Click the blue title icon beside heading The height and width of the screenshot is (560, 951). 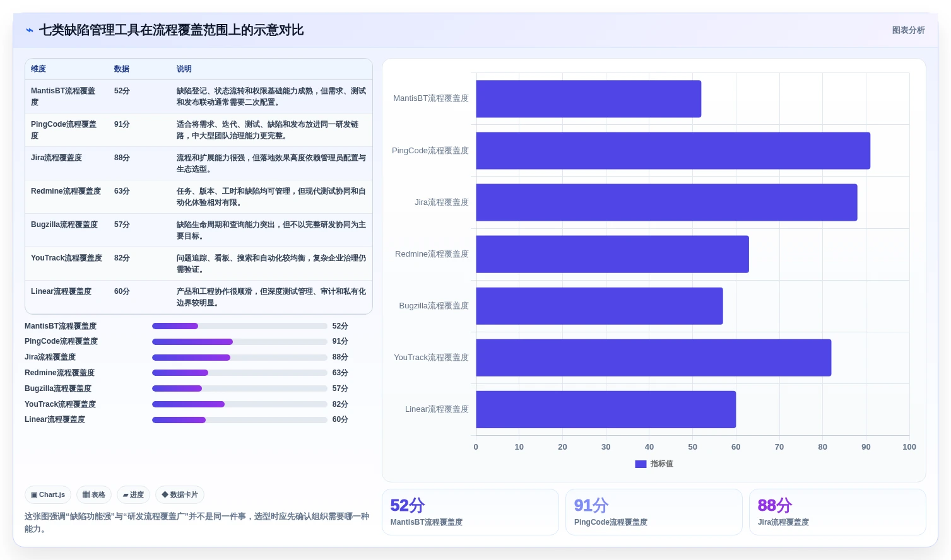pyautogui.click(x=29, y=30)
